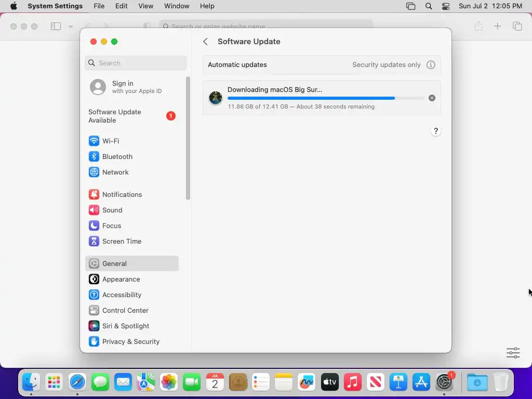Expand Safari sidebar dropdown chevron
Viewport: 532px width, 399px height.
point(71,26)
